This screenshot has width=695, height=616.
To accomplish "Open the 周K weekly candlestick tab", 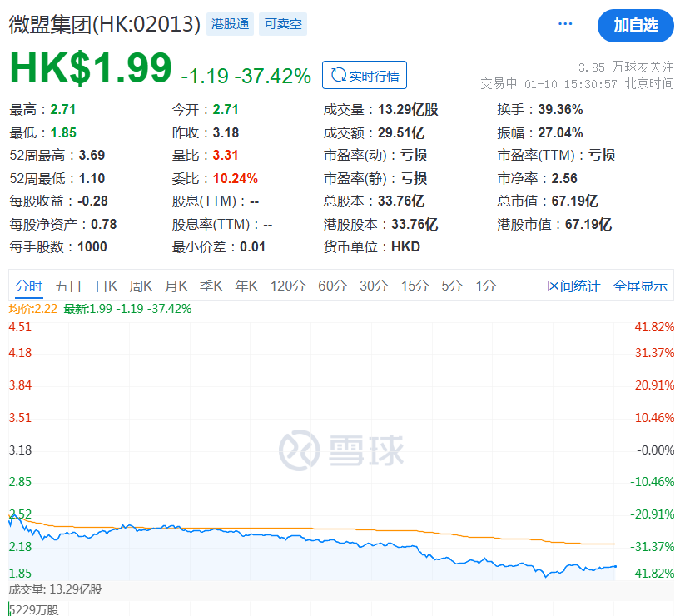I will pyautogui.click(x=141, y=286).
